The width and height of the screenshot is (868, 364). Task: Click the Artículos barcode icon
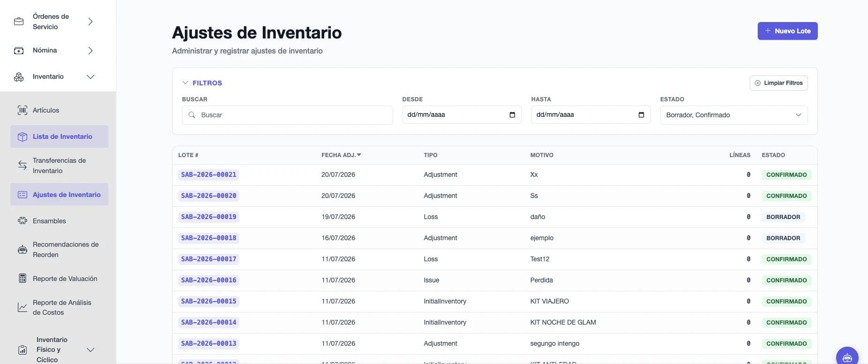[x=23, y=110]
